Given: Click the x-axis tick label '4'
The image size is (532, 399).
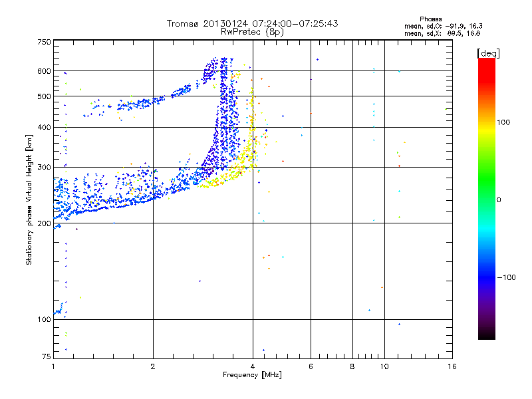Looking at the screenshot, I should pos(253,366).
